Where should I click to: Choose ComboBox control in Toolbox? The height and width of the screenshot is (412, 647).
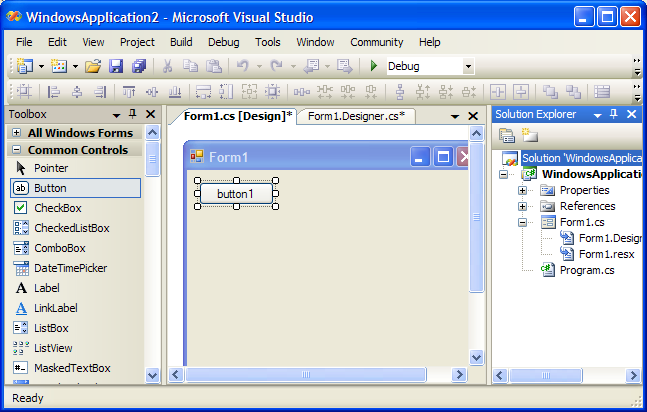tap(76, 248)
